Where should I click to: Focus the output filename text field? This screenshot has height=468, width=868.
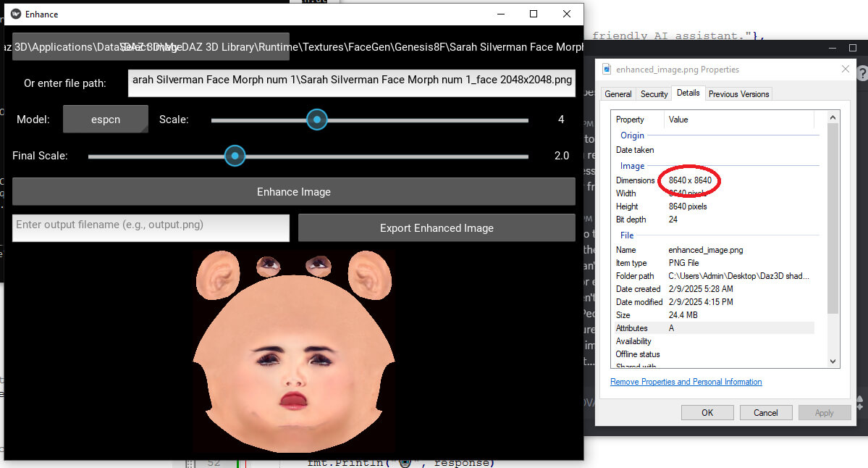pos(151,227)
